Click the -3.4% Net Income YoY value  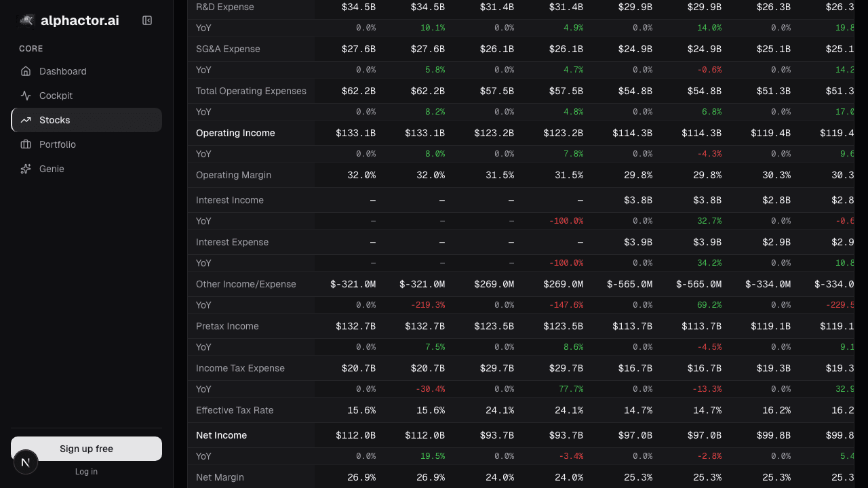(x=571, y=456)
